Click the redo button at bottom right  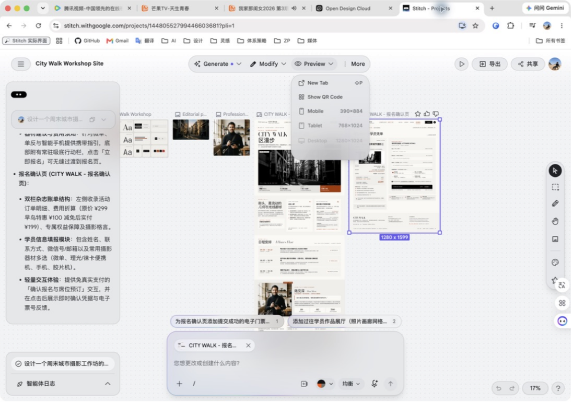(x=512, y=388)
